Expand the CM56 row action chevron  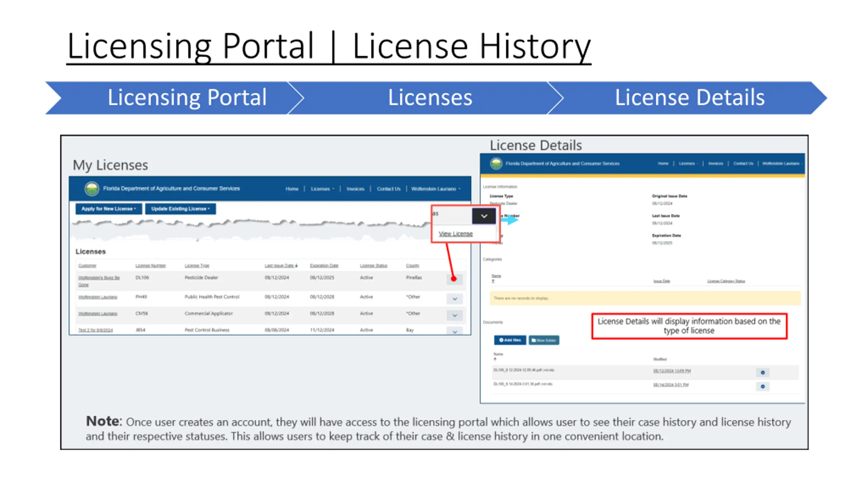454,315
